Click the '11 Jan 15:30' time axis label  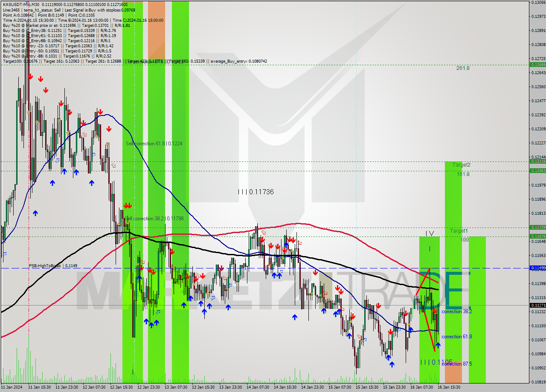point(40,387)
